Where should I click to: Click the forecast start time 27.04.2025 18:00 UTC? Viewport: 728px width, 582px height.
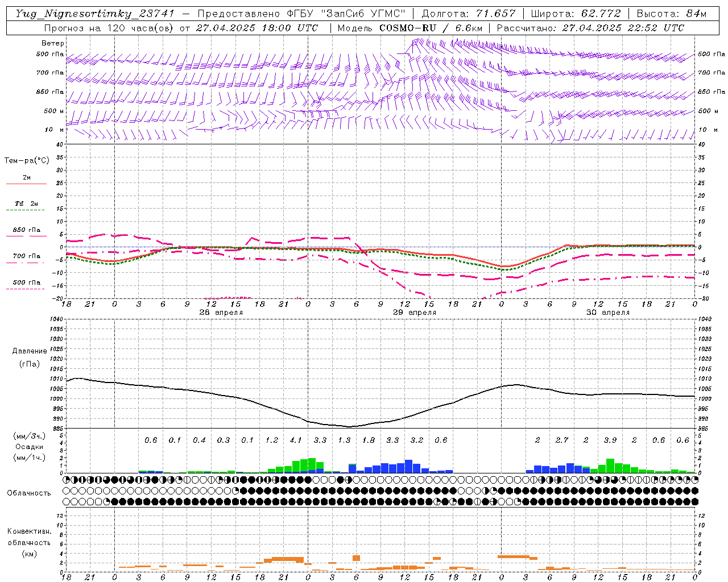[257, 28]
